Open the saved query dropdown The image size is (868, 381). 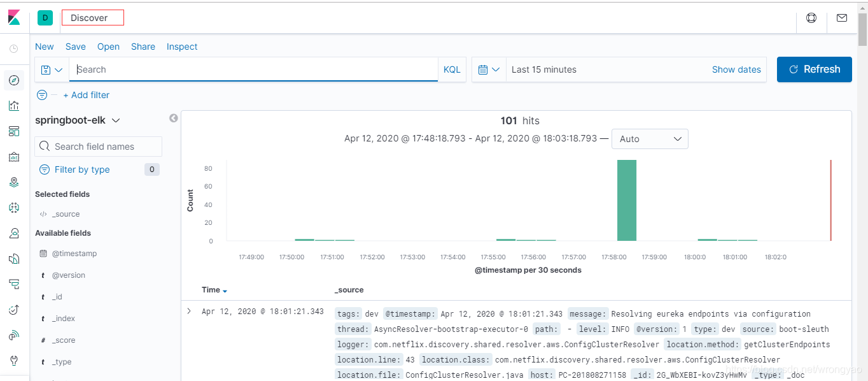pyautogui.click(x=52, y=69)
